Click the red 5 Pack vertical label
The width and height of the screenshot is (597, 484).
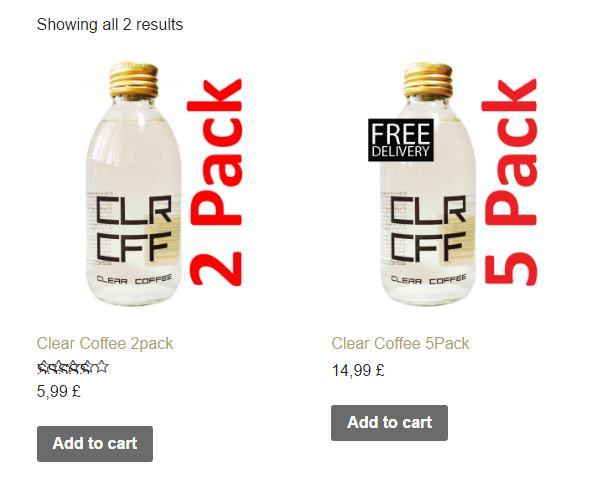pos(510,182)
